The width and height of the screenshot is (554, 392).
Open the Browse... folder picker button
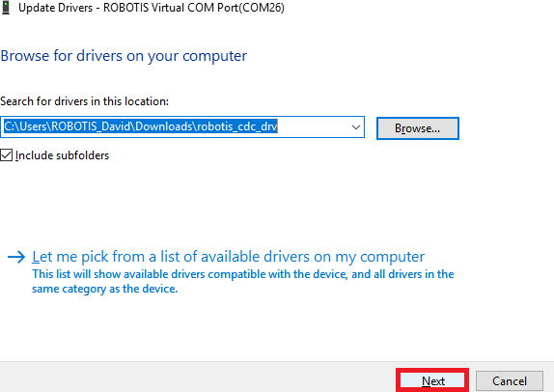pyautogui.click(x=418, y=128)
